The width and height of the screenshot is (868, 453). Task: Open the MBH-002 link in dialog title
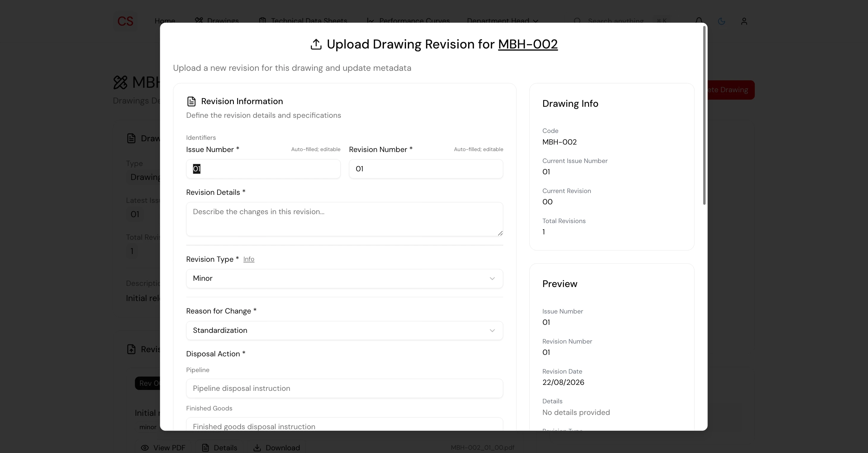528,44
